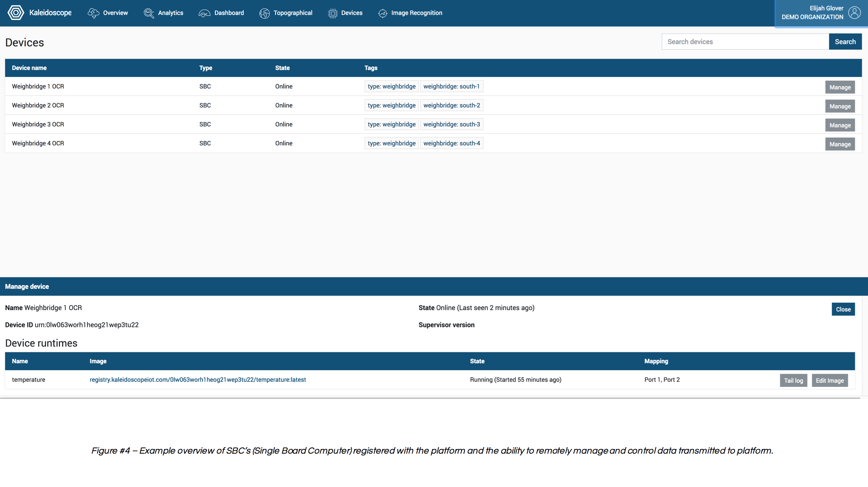Click Tail log for temperature runtime

pyautogui.click(x=794, y=380)
